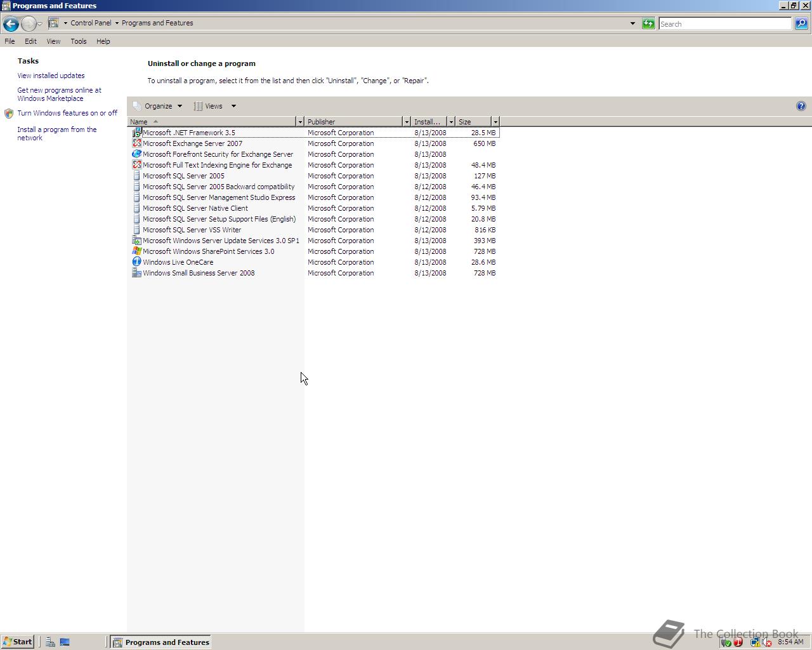Expand the Views dropdown arrow
This screenshot has height=650, width=812.
point(233,106)
